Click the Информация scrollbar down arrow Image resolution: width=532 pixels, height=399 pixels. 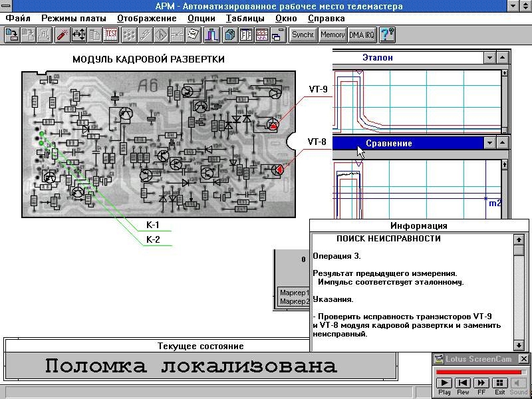pyautogui.click(x=519, y=346)
